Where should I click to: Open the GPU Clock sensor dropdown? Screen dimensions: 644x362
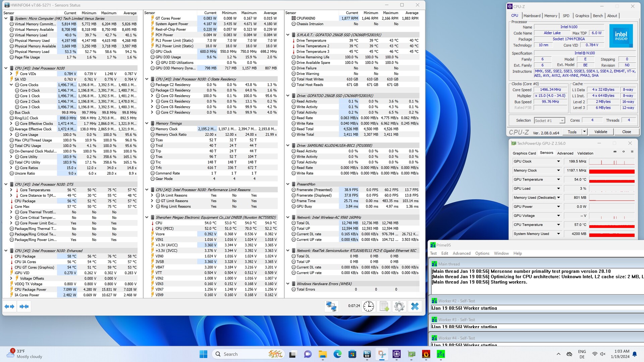point(558,162)
